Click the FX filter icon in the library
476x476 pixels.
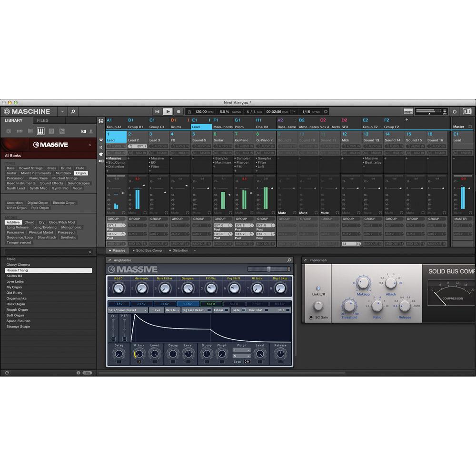pyautogui.click(x=51, y=131)
